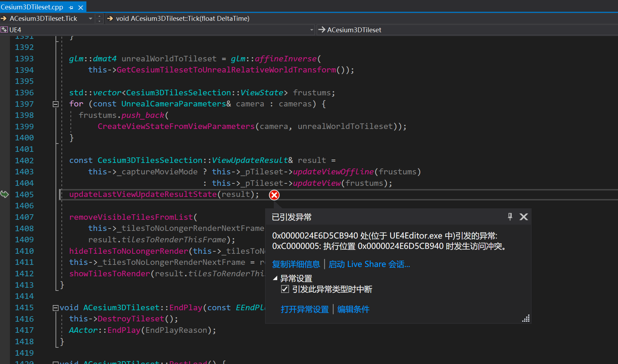Screen dimensions: 618x364
Task: Open the ACesium3DTileset.Tick scope dropdown
Action: tap(90, 18)
